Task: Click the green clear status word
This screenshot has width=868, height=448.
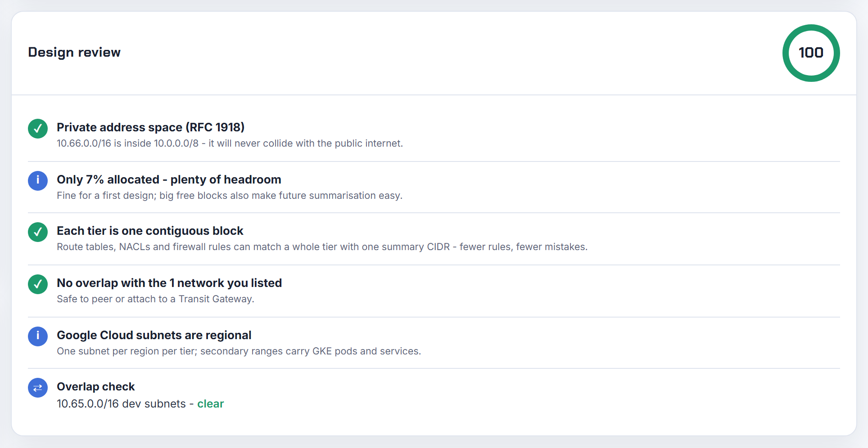Action: click(x=210, y=404)
